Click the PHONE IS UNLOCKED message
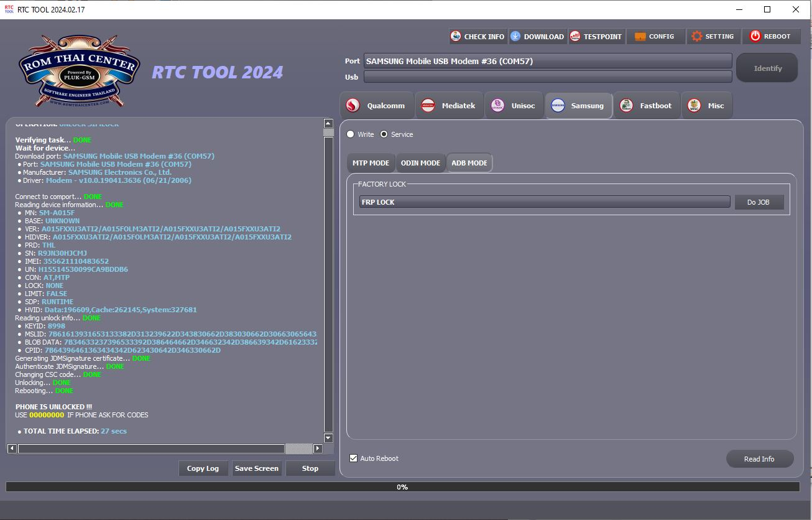Viewport: 812px width, 520px height. point(53,407)
